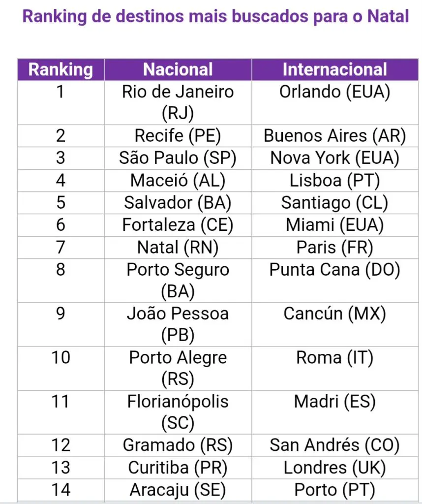
Task: Select the Recife (PE) cell
Action: pyautogui.click(x=178, y=136)
